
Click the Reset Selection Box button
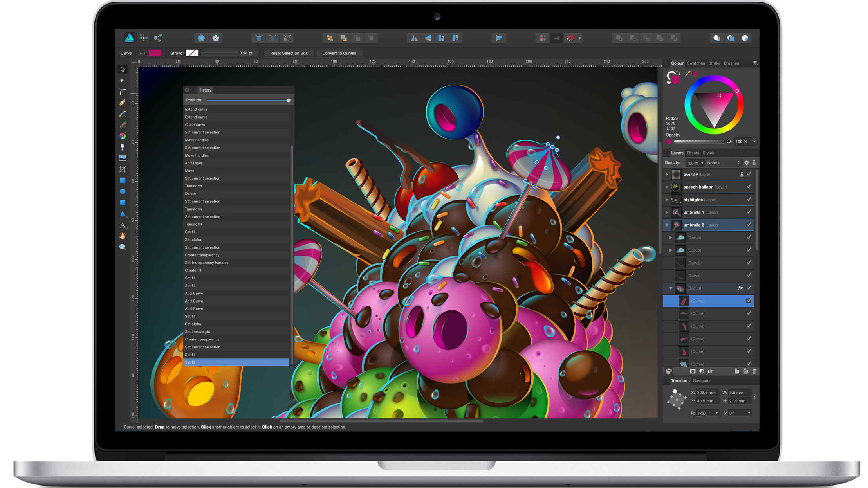tap(289, 53)
